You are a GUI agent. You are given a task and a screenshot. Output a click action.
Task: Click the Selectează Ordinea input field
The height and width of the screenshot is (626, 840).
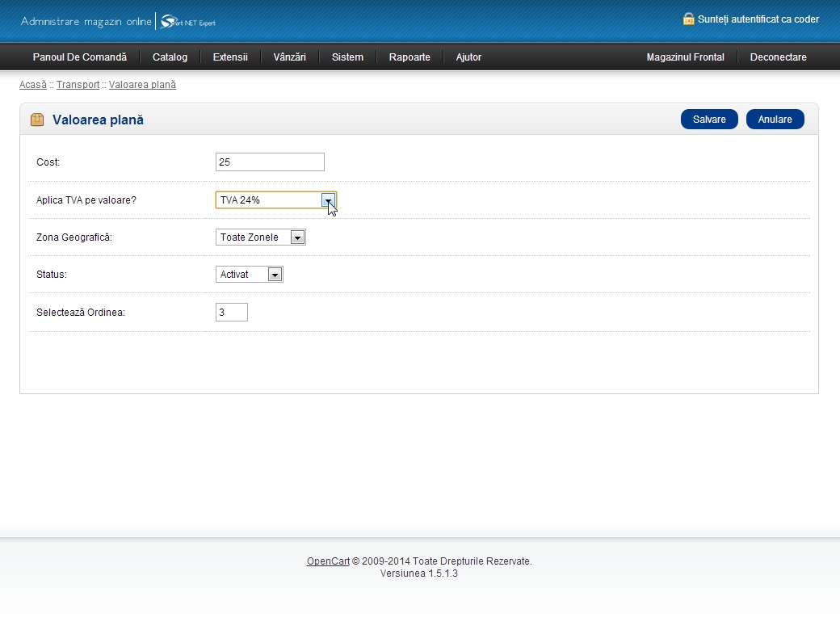231,312
